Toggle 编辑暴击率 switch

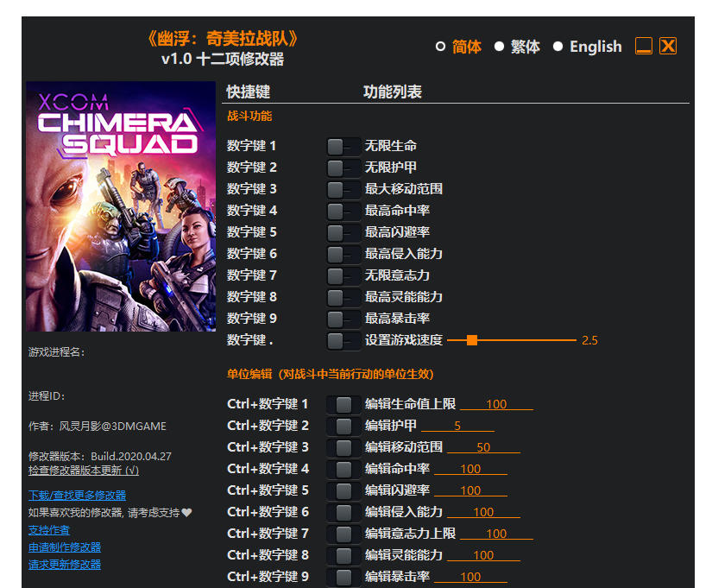coord(343,577)
